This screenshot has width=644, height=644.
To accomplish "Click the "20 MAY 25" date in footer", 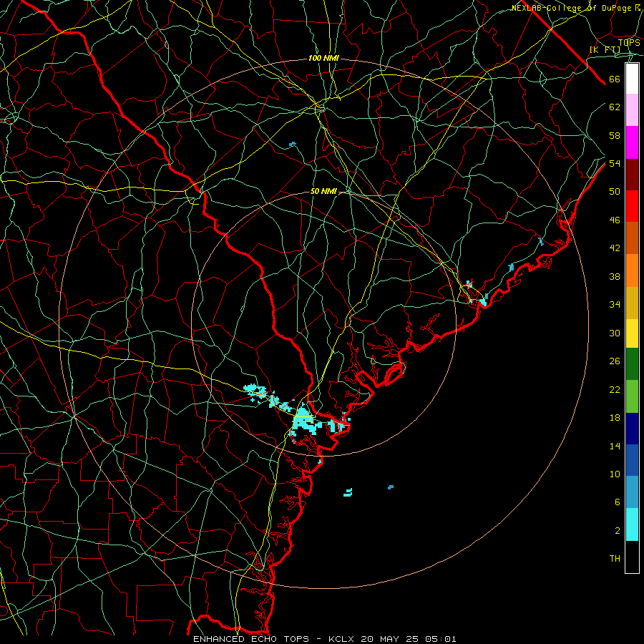I will coord(390,639).
